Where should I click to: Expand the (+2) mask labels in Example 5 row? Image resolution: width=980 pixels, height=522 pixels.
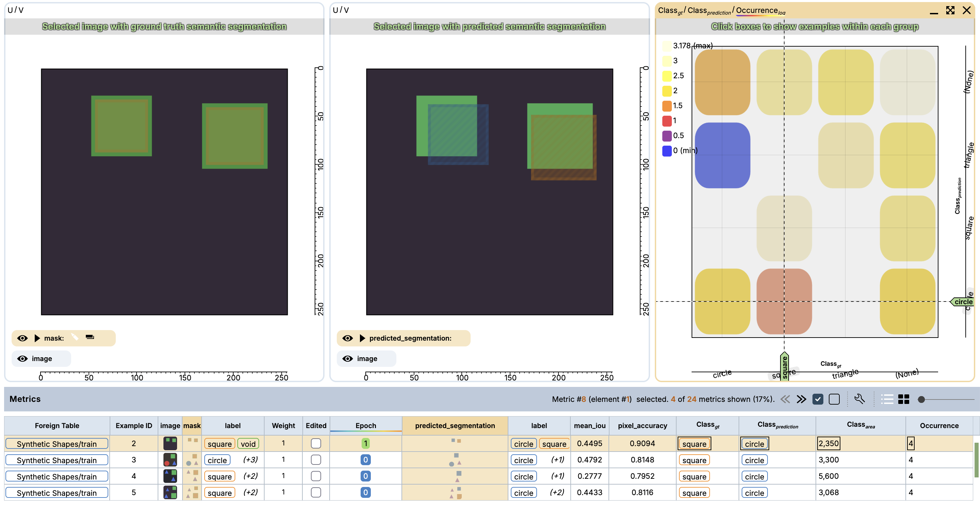pyautogui.click(x=250, y=492)
